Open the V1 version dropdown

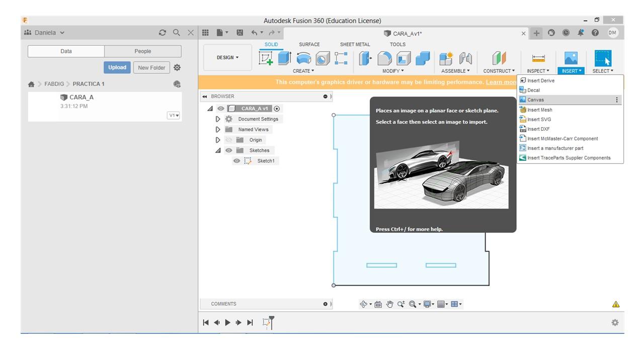pos(174,116)
